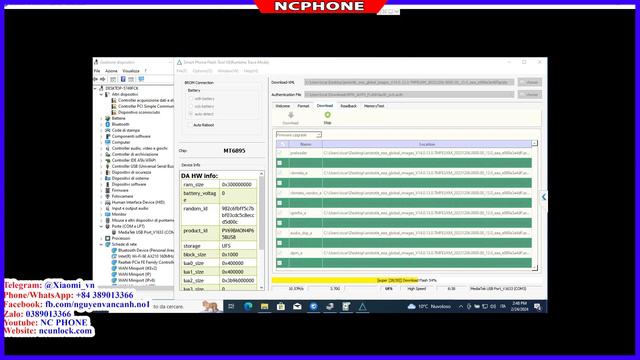640x360 pixels.
Task: Select the with battery radio button
Action: click(191, 99)
